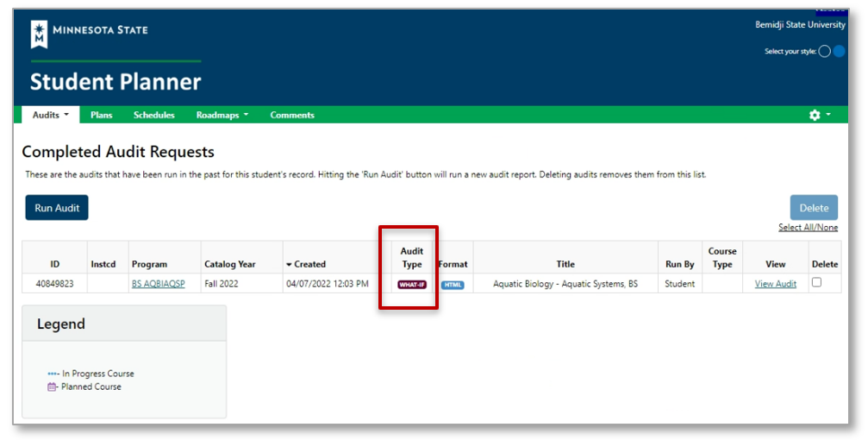Select the white style radio button

824,52
